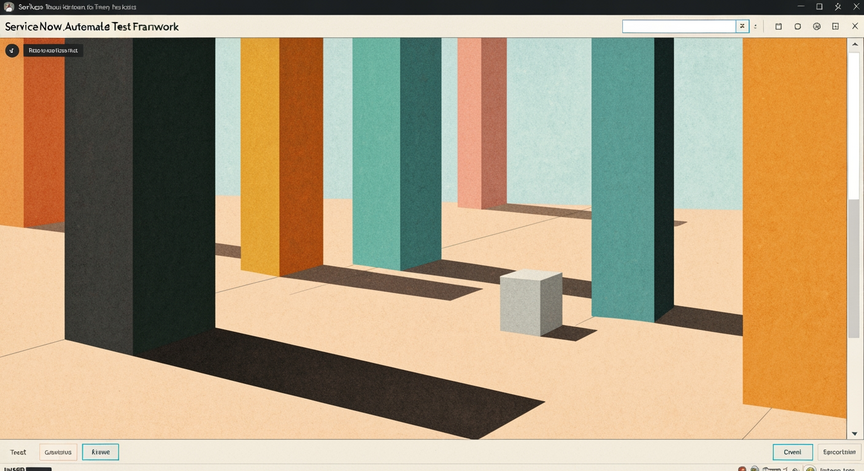Click the round dark icon at the canvas top-left
Viewport: 864px width, 471px height.
(x=12, y=50)
